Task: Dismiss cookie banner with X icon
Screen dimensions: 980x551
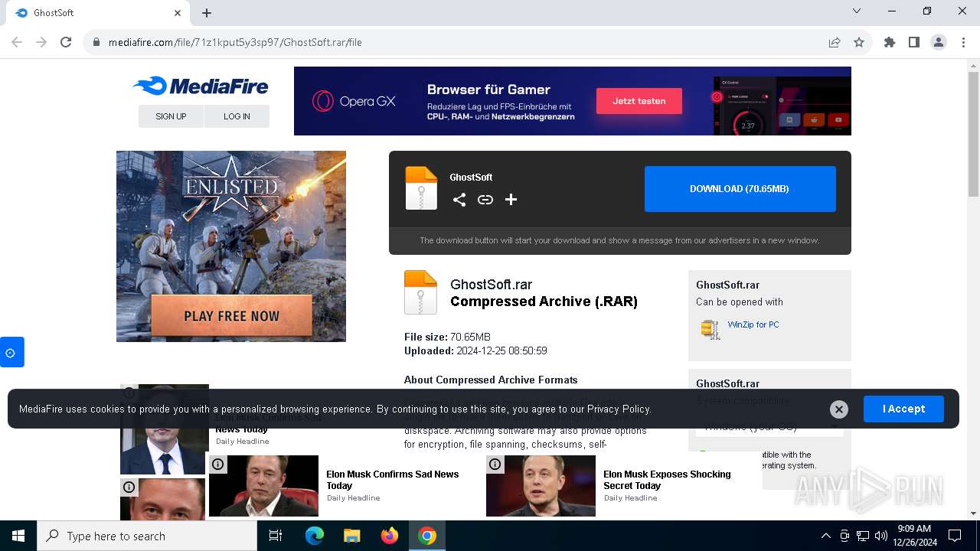Action: [839, 409]
